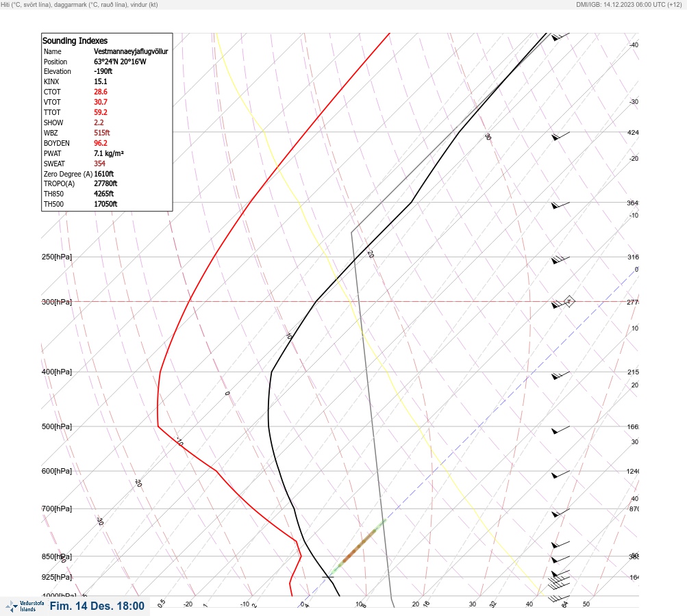The image size is (687, 616).
Task: Click the 250[hPa] pressure label
Action: coord(57,257)
